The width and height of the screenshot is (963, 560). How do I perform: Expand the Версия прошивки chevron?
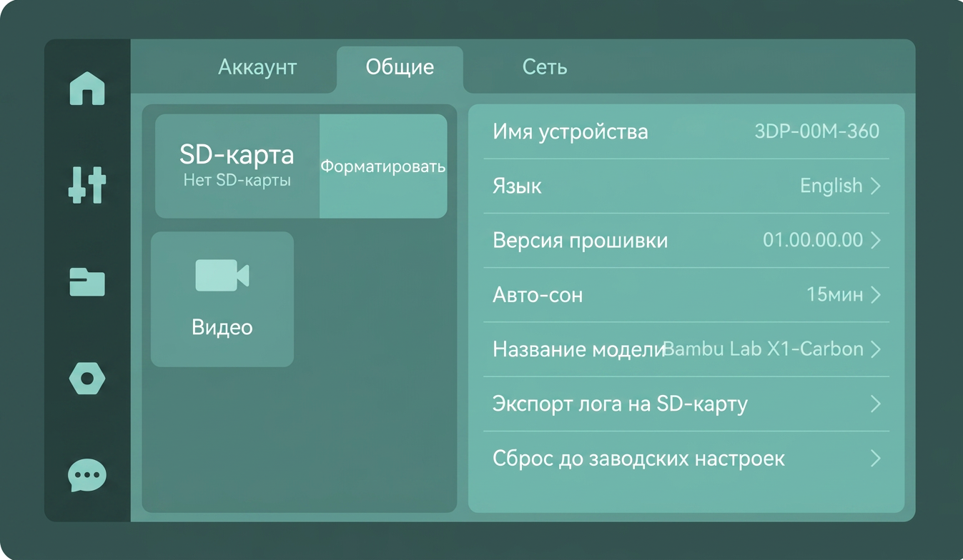click(876, 240)
